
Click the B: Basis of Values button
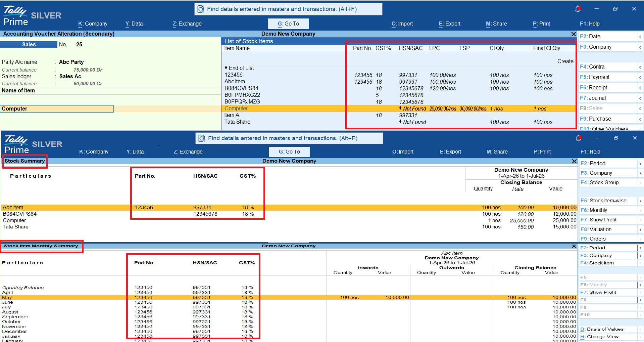coord(608,329)
